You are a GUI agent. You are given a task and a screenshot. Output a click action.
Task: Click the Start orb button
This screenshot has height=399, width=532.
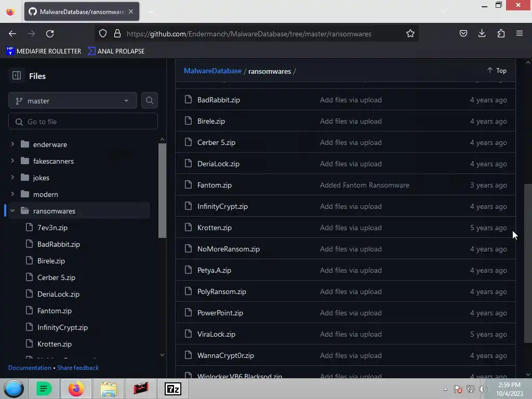[14, 389]
